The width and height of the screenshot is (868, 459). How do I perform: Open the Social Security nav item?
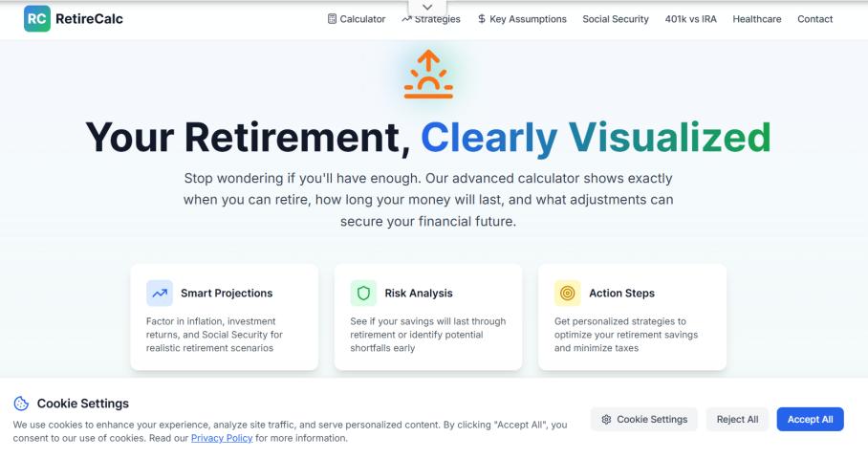(615, 19)
